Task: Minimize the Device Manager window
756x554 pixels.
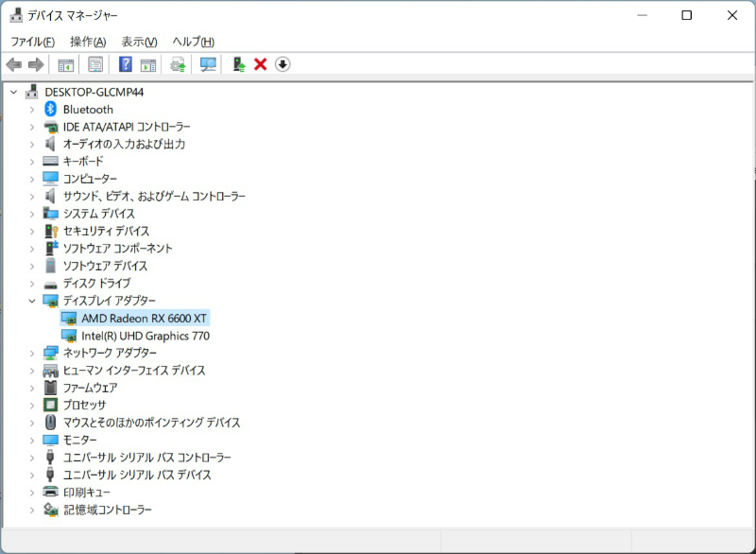Action: [642, 15]
